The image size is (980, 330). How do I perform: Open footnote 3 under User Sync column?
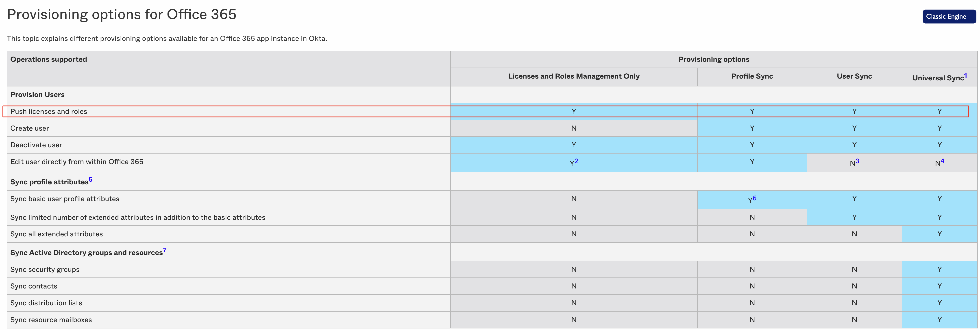click(858, 159)
